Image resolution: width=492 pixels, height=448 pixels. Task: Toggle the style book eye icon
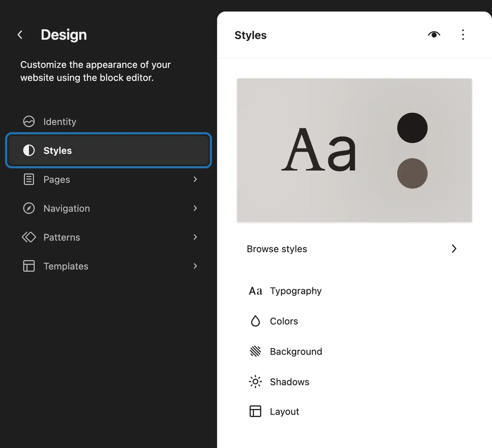(434, 35)
